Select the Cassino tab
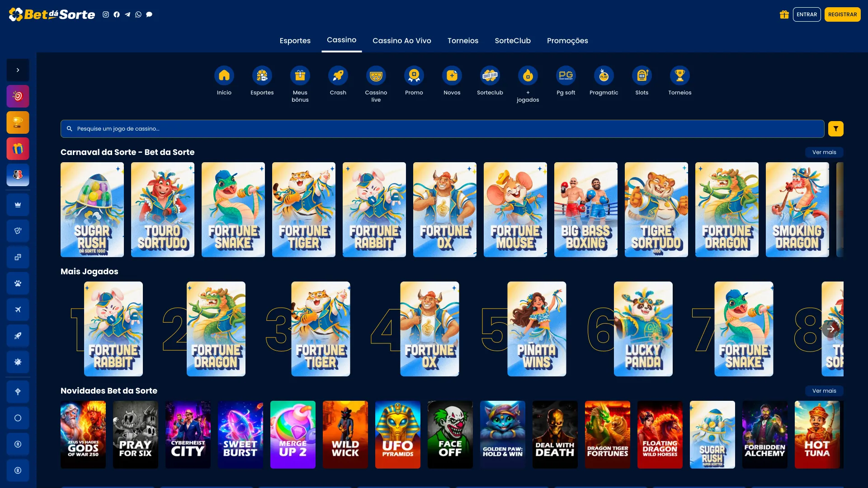 (x=342, y=40)
